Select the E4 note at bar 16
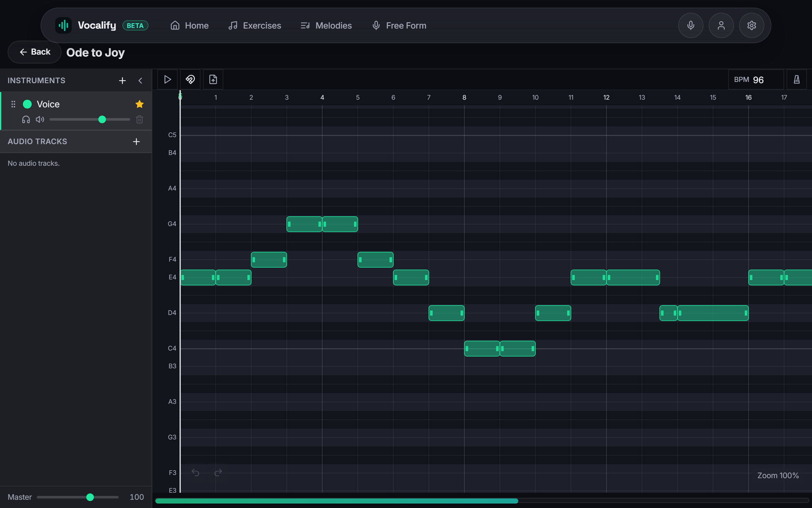The image size is (812, 508). click(766, 277)
